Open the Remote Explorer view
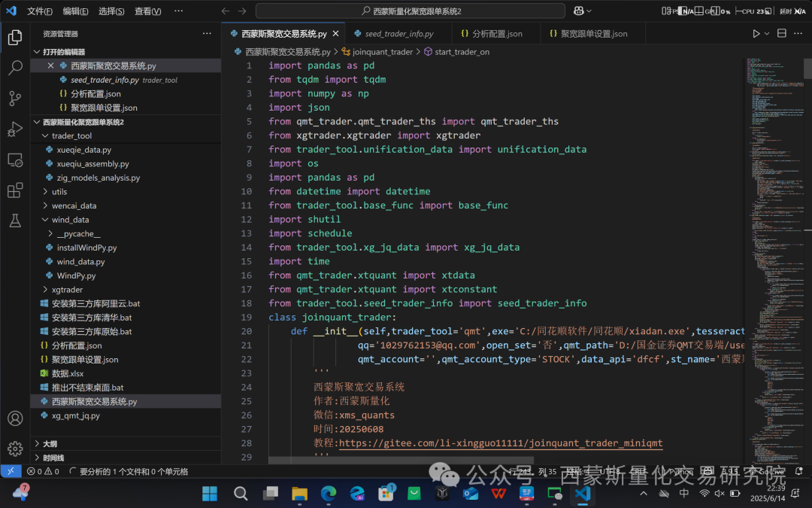The image size is (812, 508). pos(15,160)
